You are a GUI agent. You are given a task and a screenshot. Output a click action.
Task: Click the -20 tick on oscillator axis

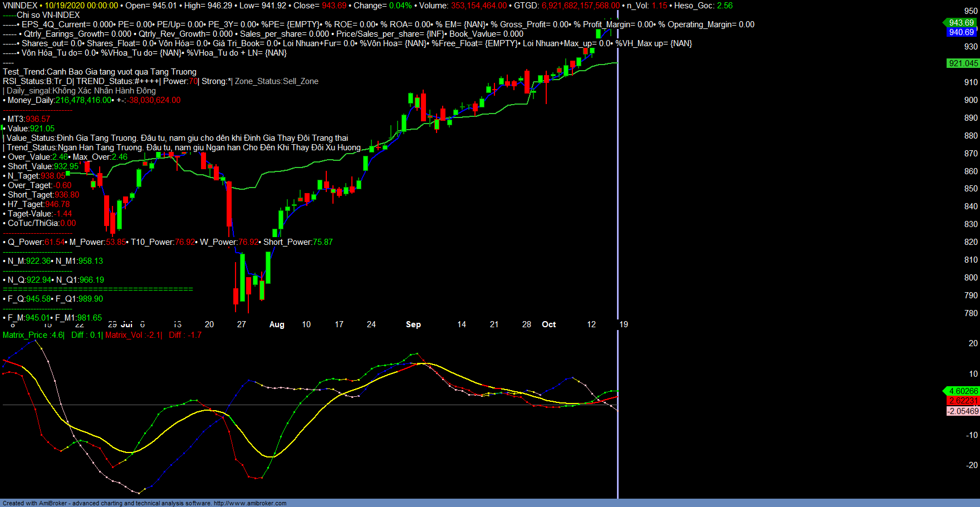click(972, 465)
